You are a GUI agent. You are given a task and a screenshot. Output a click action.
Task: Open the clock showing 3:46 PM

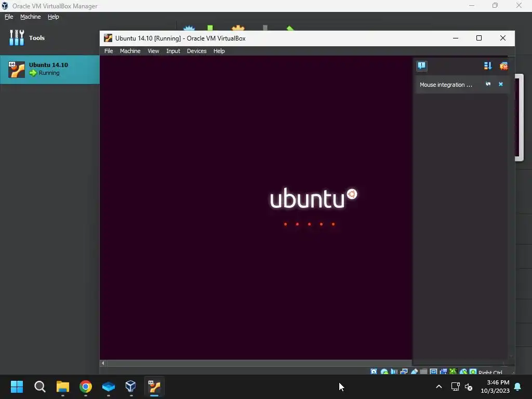[495, 387]
